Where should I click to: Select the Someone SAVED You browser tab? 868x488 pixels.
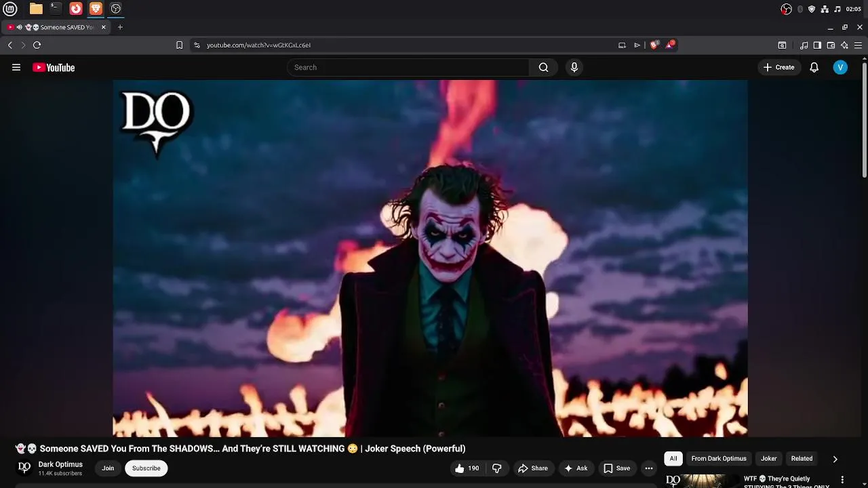57,27
